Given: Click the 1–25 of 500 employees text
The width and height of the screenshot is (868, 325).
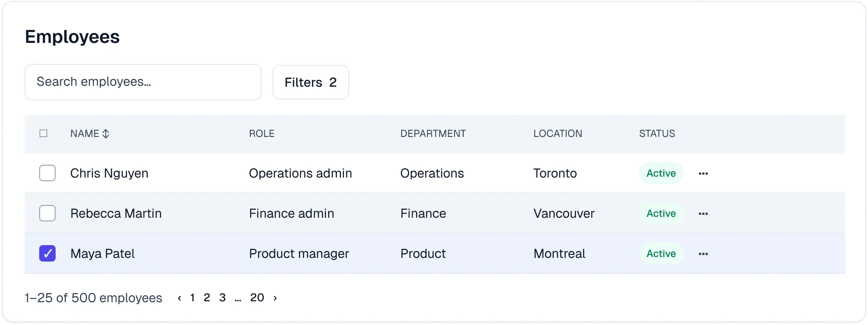Looking at the screenshot, I should point(93,298).
